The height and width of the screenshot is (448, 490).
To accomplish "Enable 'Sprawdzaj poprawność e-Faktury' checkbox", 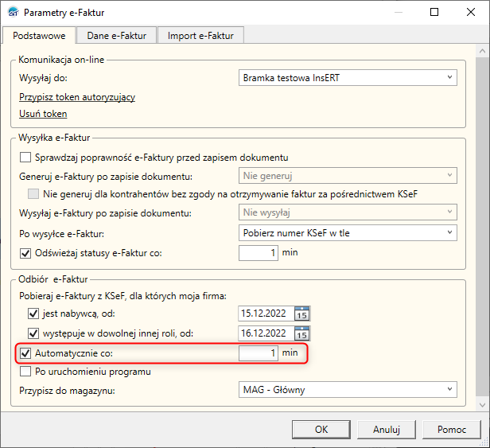I will tap(25, 157).
